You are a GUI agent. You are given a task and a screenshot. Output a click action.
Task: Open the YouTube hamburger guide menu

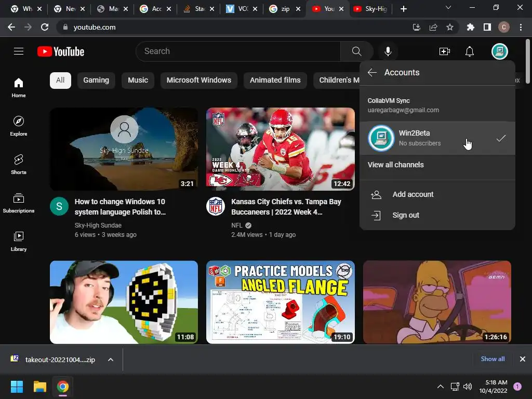click(x=19, y=51)
